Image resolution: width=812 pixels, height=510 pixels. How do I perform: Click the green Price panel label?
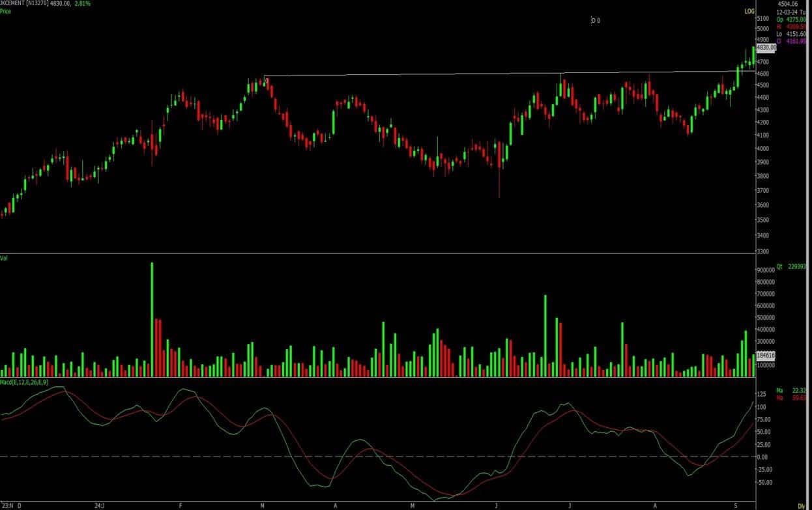6,12
